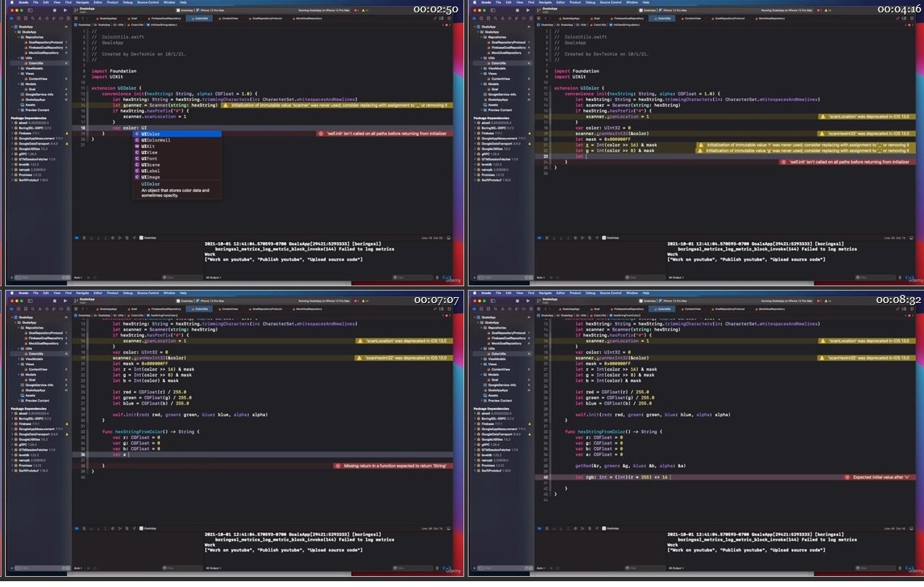Click the red error icon on line 40, bottom-right panel
Screen dimensions: 924x587
(848, 477)
